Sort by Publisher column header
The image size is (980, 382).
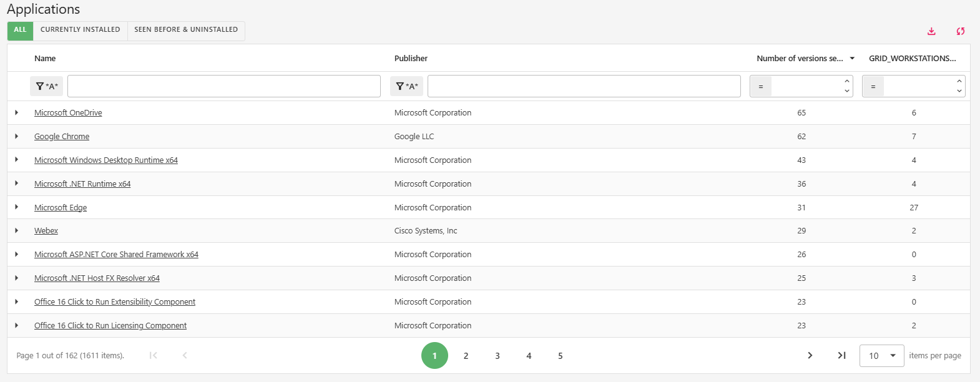(x=411, y=59)
